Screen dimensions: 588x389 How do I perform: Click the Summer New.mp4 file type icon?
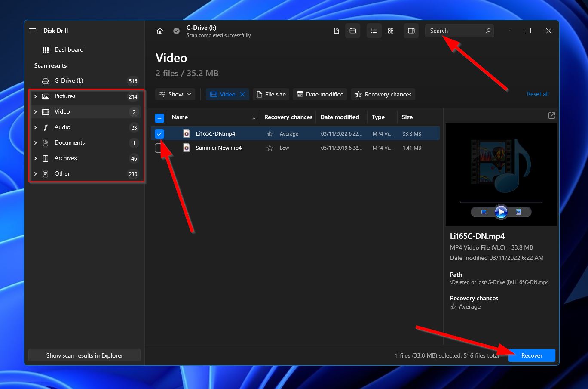tap(187, 148)
